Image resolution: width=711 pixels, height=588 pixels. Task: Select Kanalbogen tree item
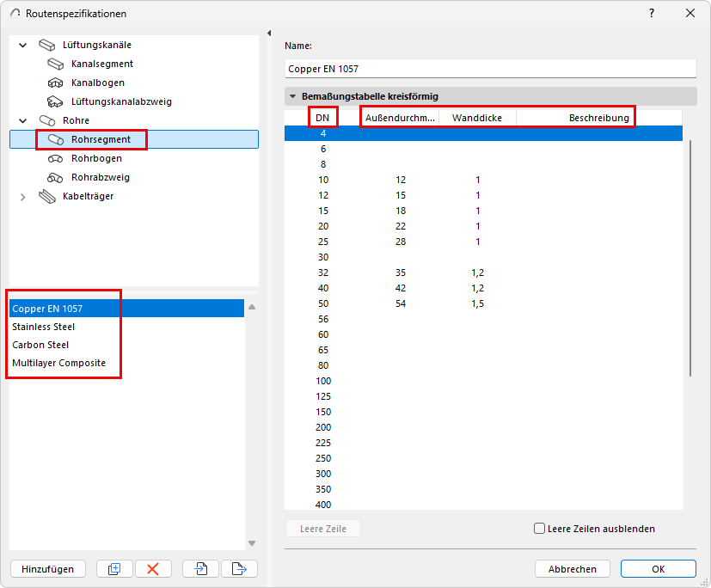97,83
